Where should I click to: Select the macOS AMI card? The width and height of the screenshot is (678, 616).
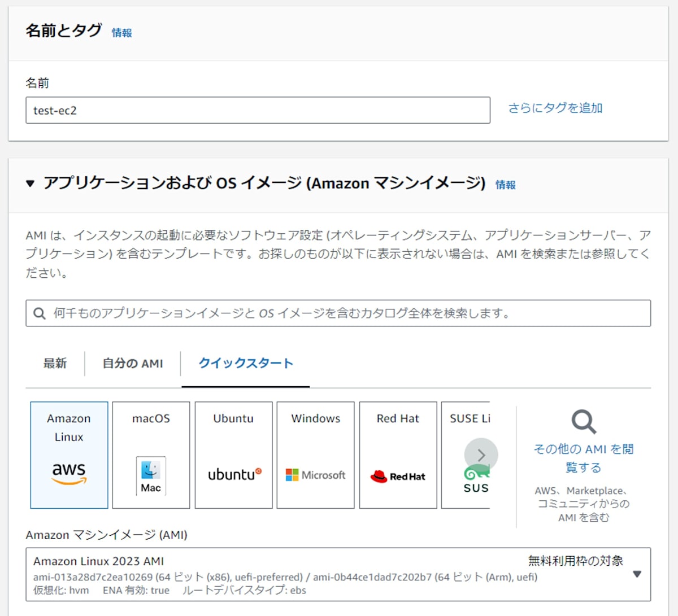(151, 455)
